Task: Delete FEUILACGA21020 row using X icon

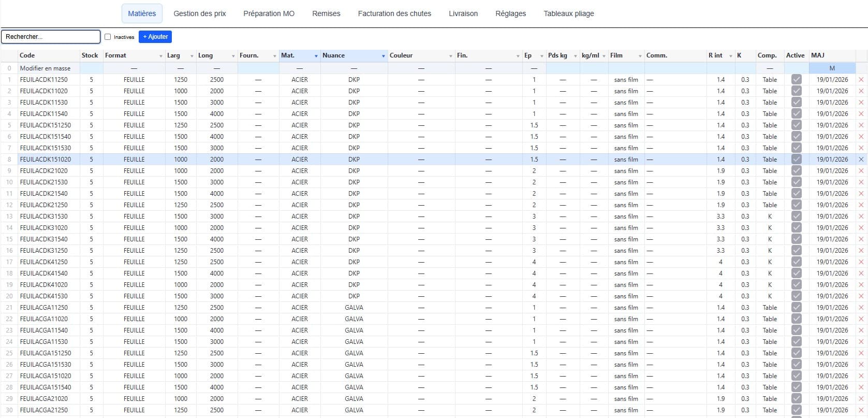Action: pos(861,399)
